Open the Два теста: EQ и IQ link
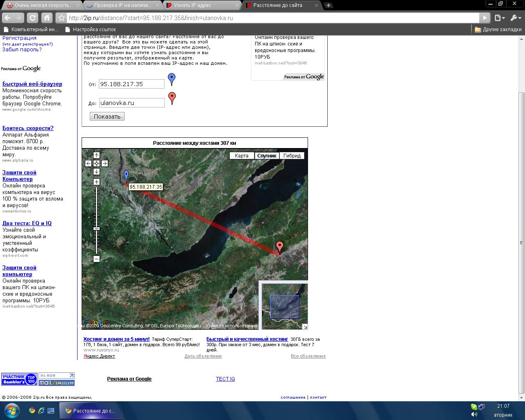 pyautogui.click(x=27, y=224)
